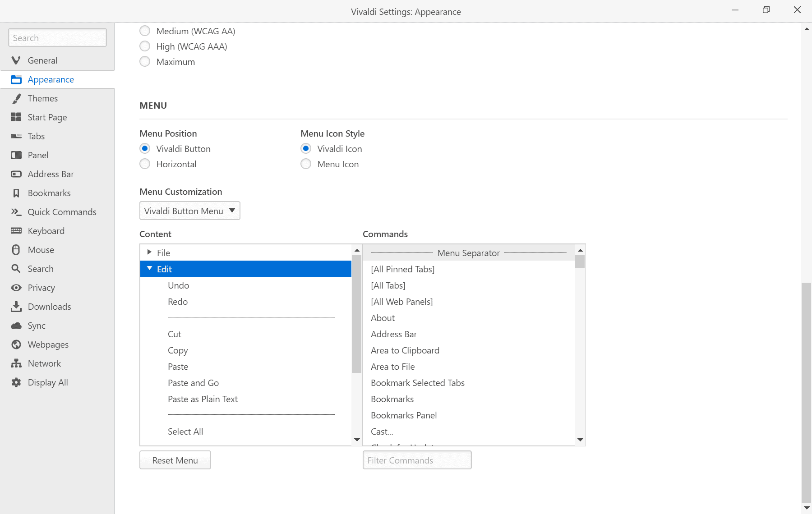Collapse the Edit tree item arrow
Image resolution: width=812 pixels, height=514 pixels.
coord(150,269)
